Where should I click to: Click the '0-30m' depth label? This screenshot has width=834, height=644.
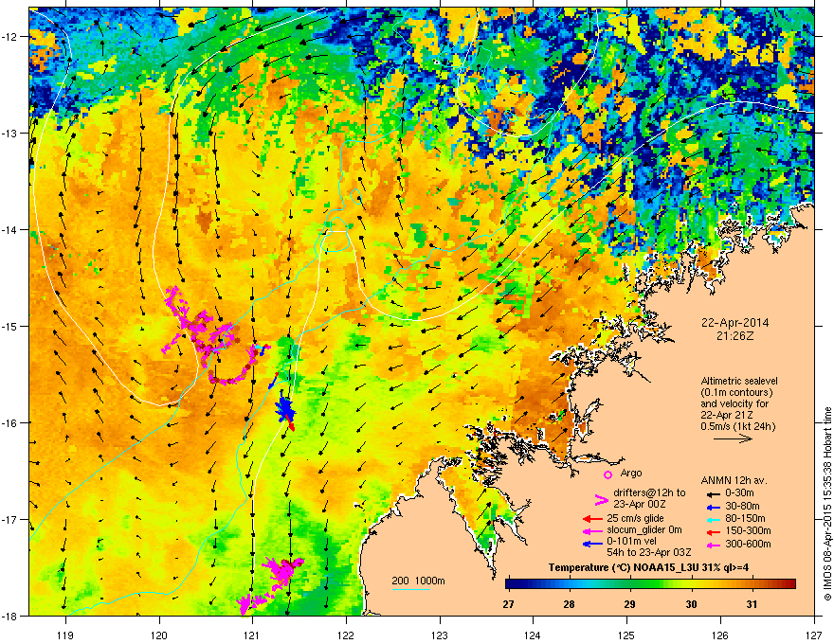739,493
